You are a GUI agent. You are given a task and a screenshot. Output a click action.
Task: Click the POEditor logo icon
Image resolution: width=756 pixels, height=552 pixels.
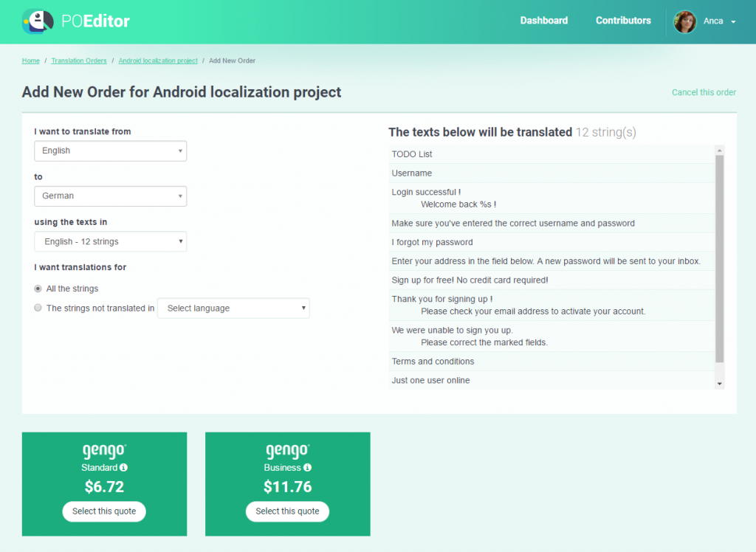click(x=36, y=21)
